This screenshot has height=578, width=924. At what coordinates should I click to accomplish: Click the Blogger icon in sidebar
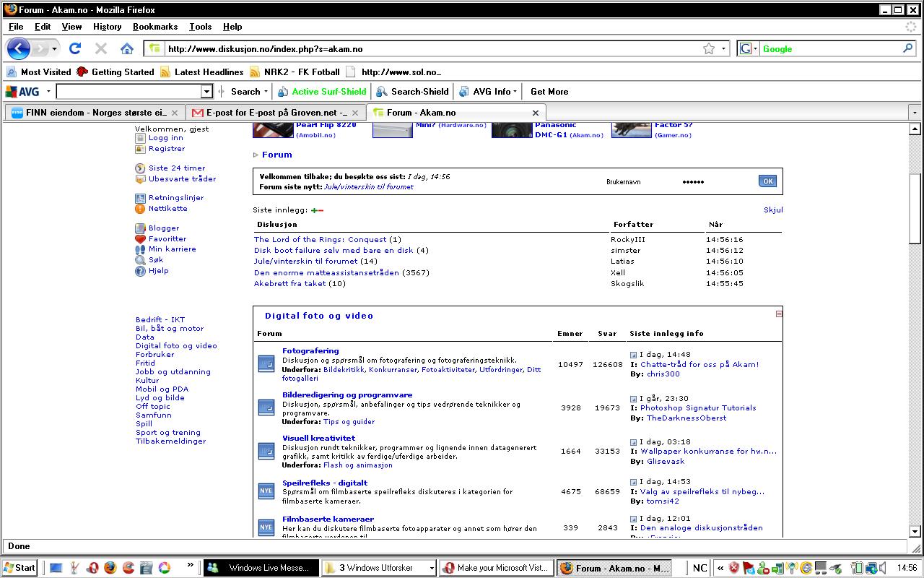coord(140,228)
